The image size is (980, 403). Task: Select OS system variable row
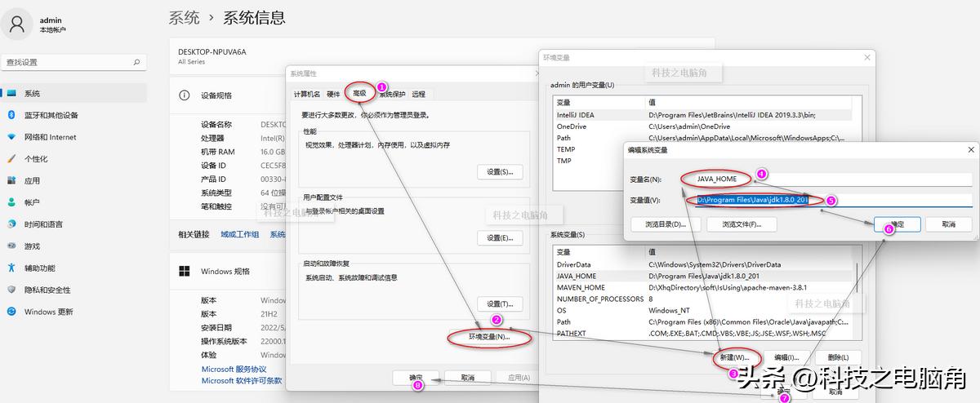tap(702, 310)
